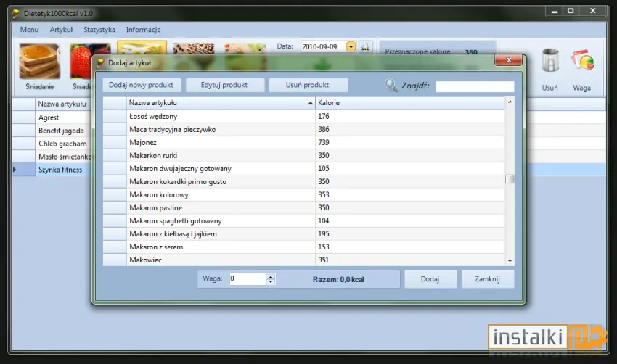This screenshot has height=364, width=617.
Task: Click the Znajdź search input field
Action: (x=475, y=86)
